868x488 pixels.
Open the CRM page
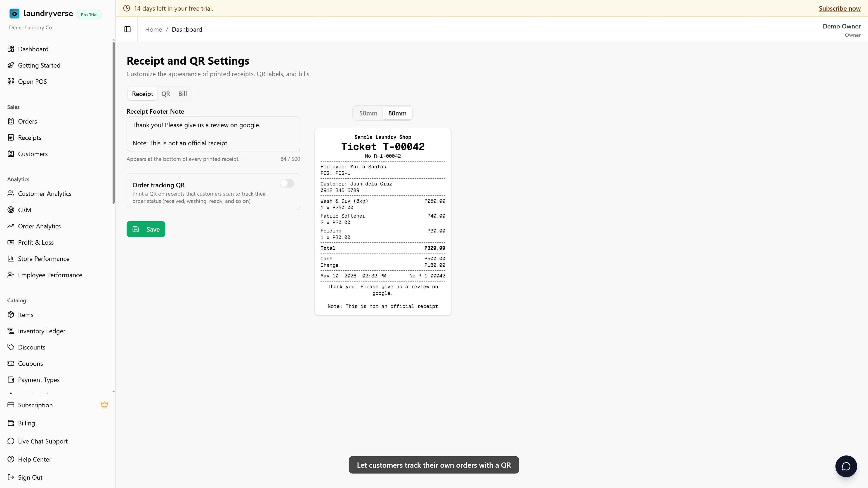point(25,210)
